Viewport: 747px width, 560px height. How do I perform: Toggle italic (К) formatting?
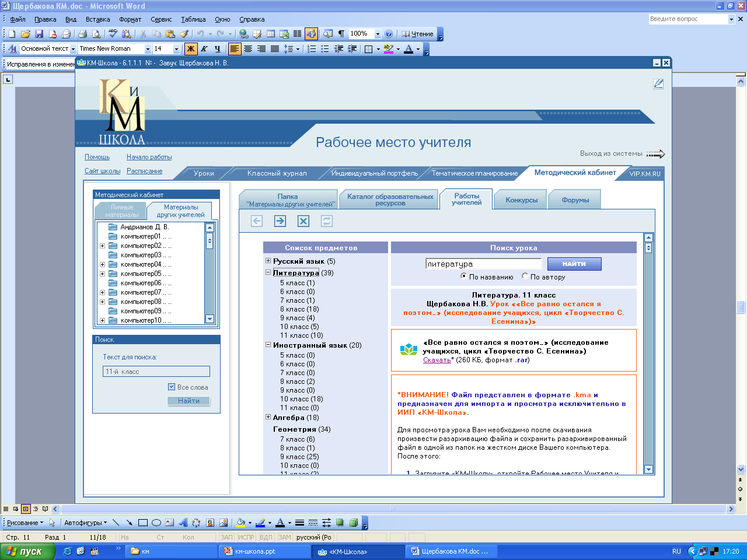click(204, 49)
